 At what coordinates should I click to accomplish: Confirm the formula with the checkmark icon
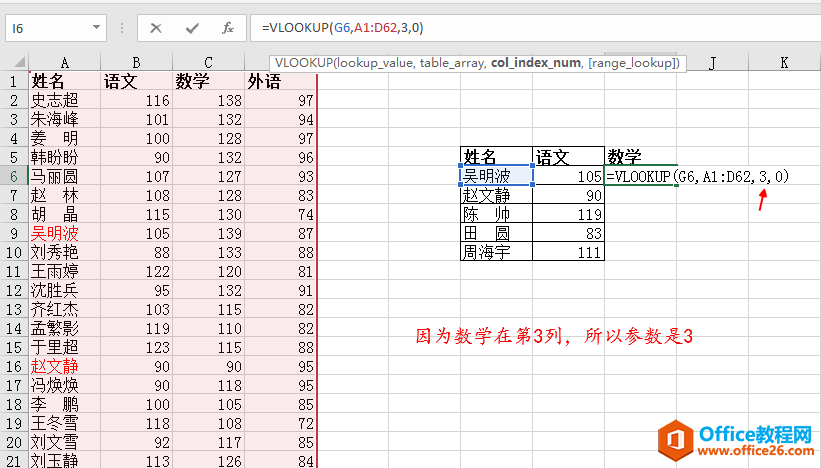[192, 28]
